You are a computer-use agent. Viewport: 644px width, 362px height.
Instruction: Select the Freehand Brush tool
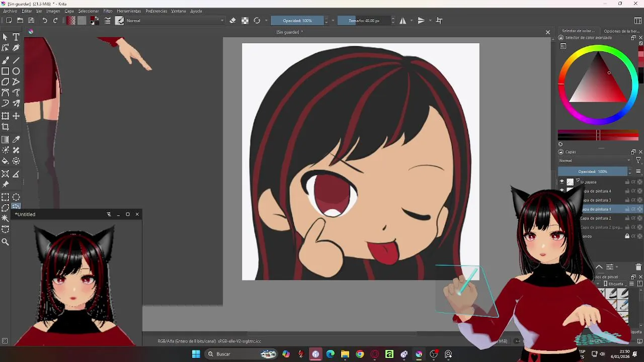pyautogui.click(x=6, y=60)
